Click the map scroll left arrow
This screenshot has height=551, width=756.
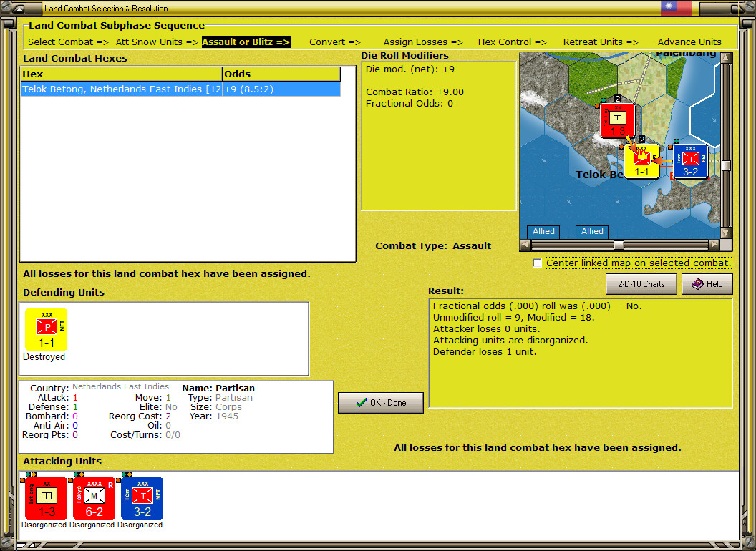pyautogui.click(x=525, y=245)
